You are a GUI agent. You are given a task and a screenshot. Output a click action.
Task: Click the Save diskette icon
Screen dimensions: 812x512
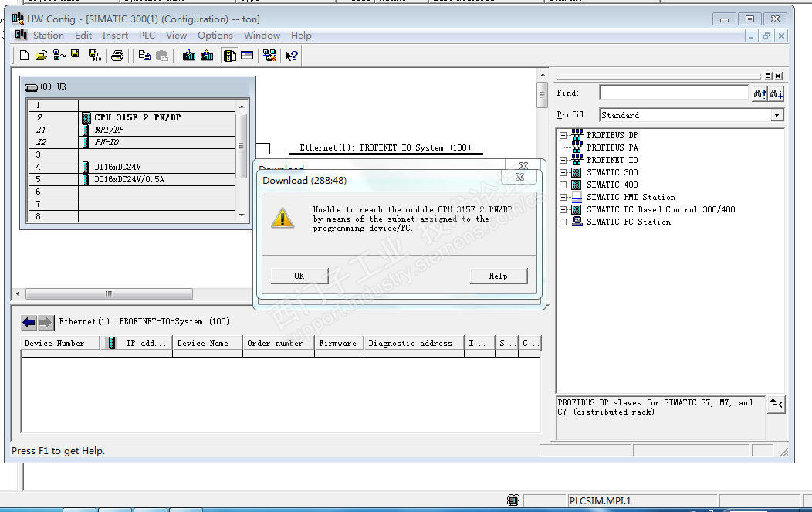[x=75, y=54]
